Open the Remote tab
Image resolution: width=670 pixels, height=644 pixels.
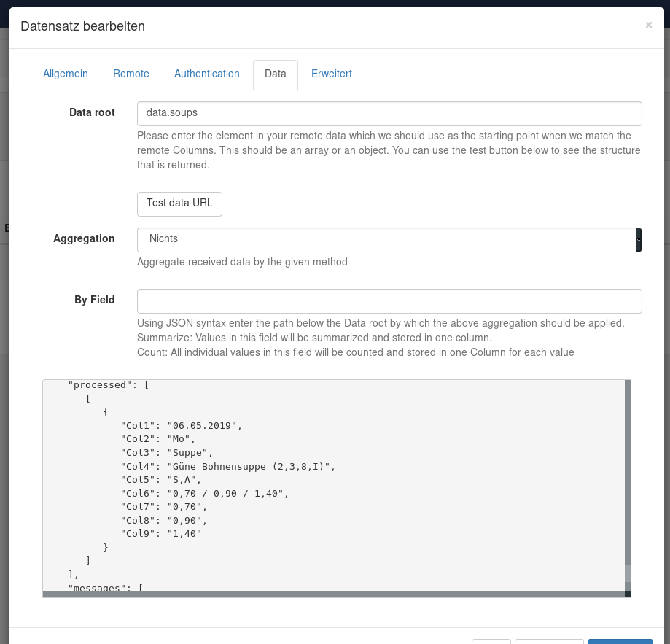(131, 74)
